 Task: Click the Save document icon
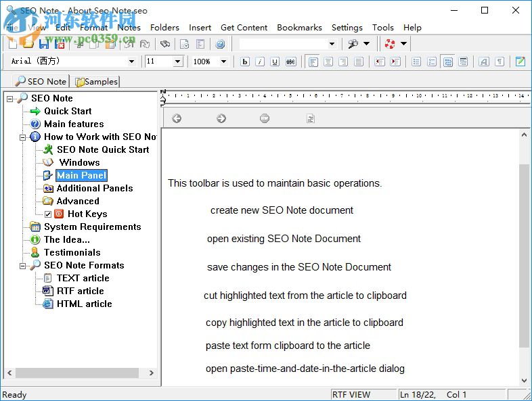click(44, 44)
